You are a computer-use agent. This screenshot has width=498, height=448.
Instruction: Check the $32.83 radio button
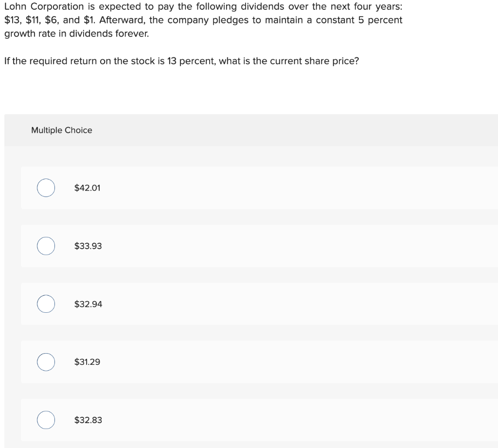pos(46,420)
